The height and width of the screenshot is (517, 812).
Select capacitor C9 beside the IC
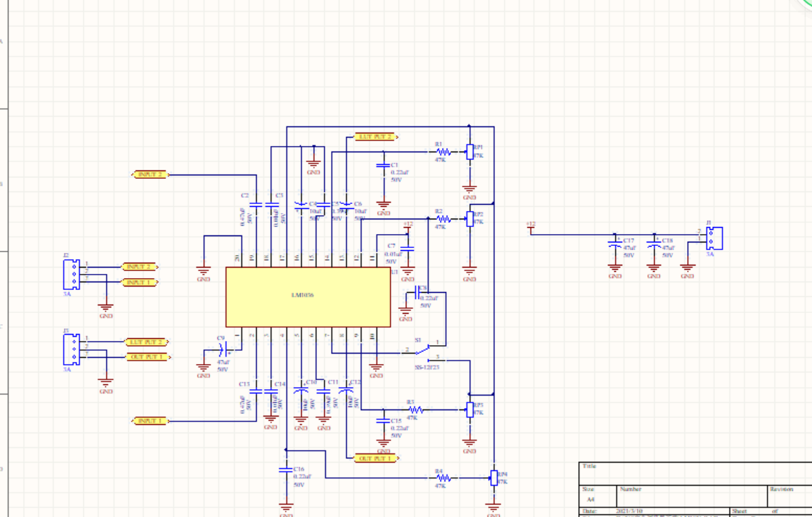coord(223,349)
